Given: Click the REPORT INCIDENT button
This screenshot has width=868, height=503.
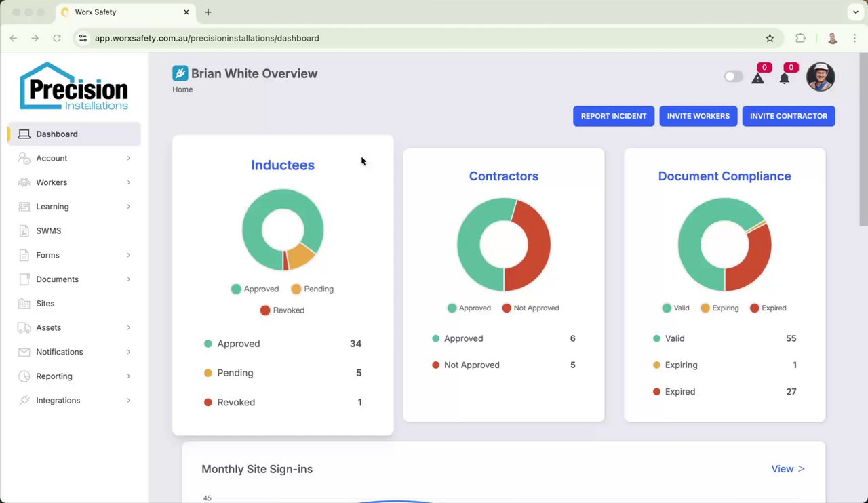Looking at the screenshot, I should [614, 116].
